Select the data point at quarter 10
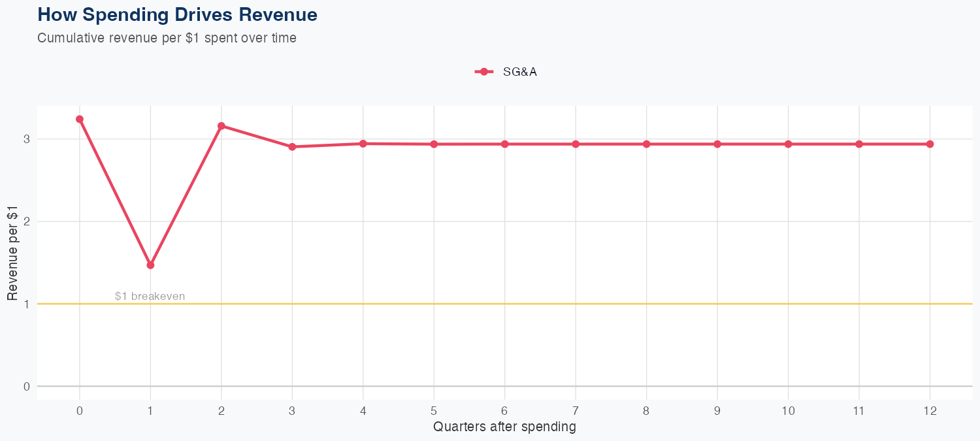The width and height of the screenshot is (980, 441). pyautogui.click(x=789, y=144)
